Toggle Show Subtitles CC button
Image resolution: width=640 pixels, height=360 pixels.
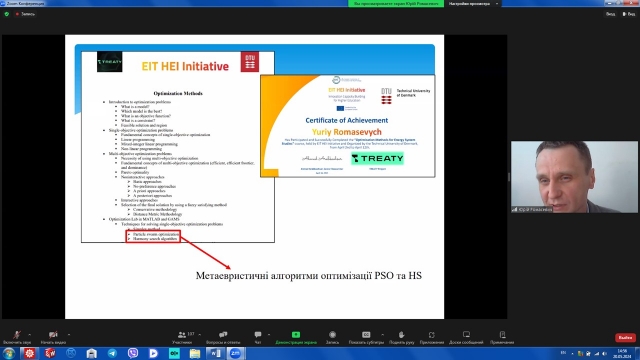pos(366,335)
